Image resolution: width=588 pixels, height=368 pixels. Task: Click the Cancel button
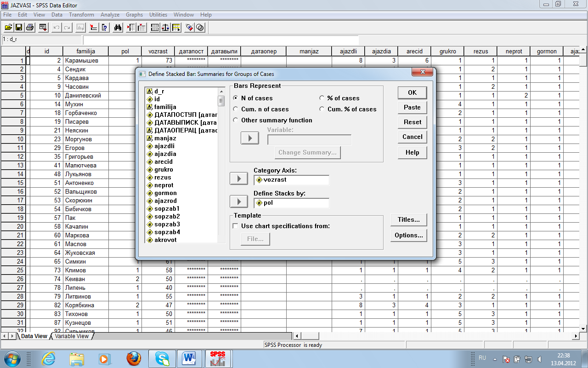[x=412, y=137]
